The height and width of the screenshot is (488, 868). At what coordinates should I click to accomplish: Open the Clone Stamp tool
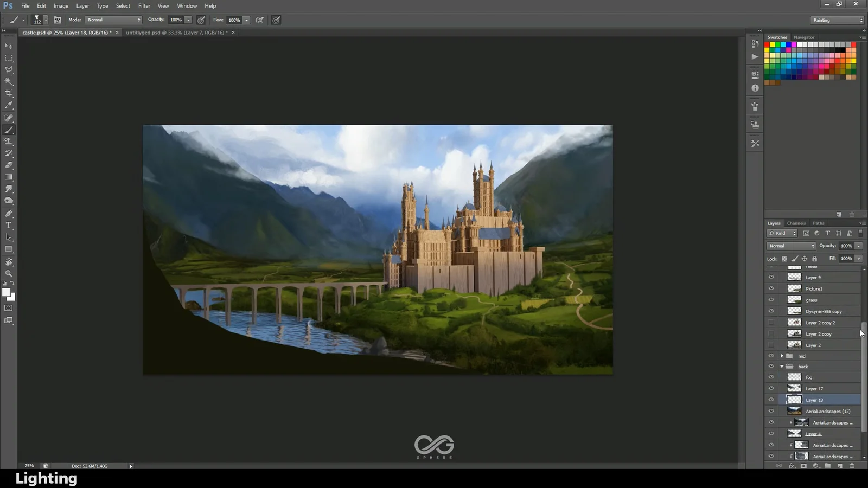coord(9,142)
